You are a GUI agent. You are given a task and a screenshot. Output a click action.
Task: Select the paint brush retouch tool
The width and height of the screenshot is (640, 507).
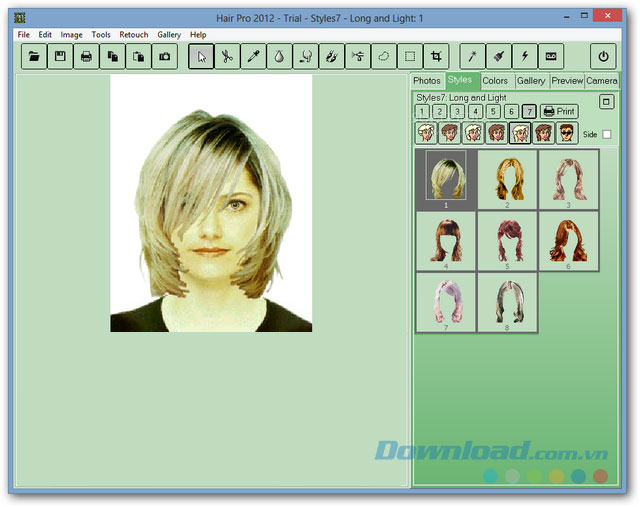pyautogui.click(x=499, y=56)
